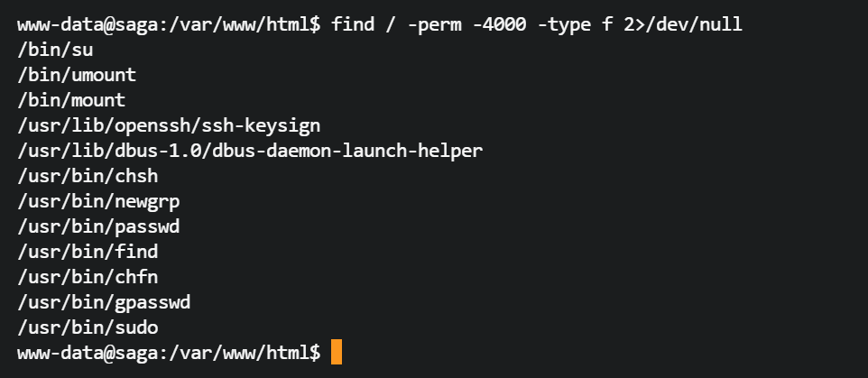This screenshot has width=868, height=378.
Task: Click the "-type f" argument in command
Action: pyautogui.click(x=579, y=23)
